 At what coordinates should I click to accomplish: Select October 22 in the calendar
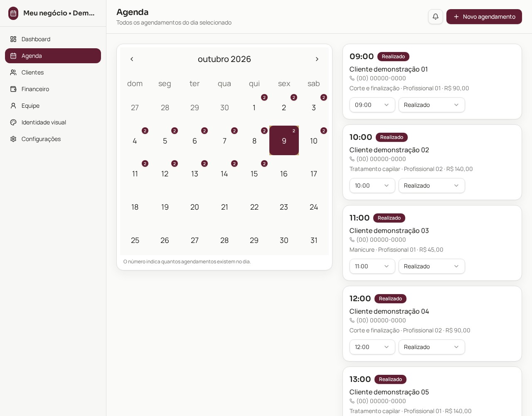click(x=254, y=207)
